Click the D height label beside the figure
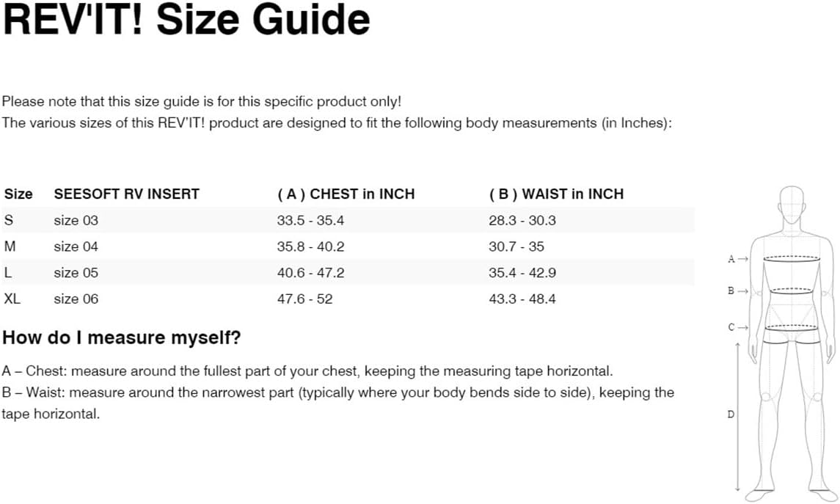The image size is (840, 504). click(730, 414)
